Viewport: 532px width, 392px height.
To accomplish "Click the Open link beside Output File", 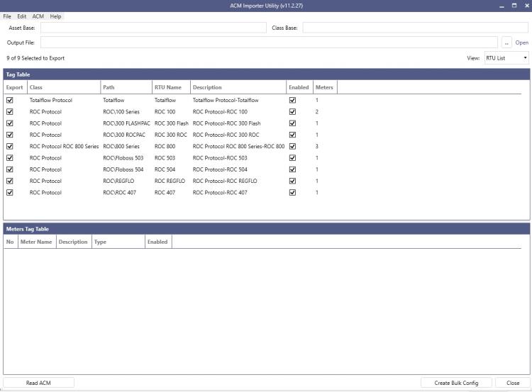I will (x=521, y=43).
